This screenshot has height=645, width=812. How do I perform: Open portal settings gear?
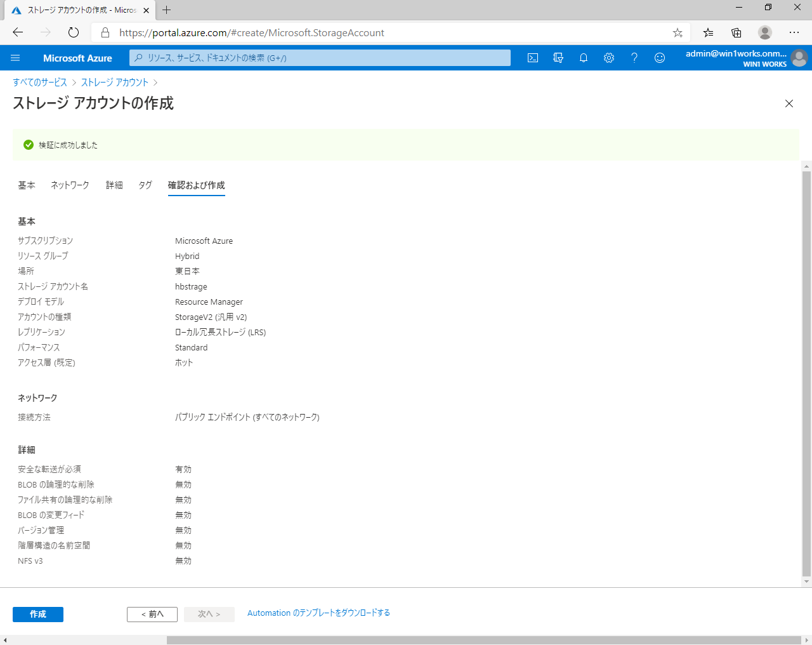point(609,58)
